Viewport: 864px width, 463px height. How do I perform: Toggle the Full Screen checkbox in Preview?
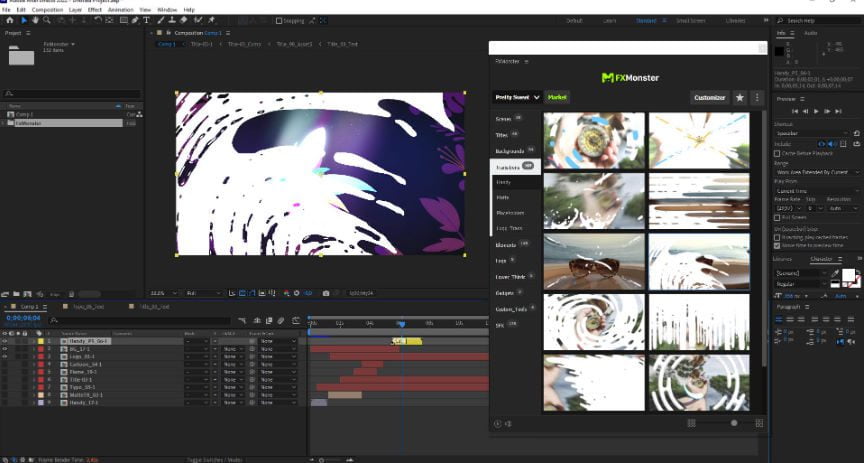[777, 217]
